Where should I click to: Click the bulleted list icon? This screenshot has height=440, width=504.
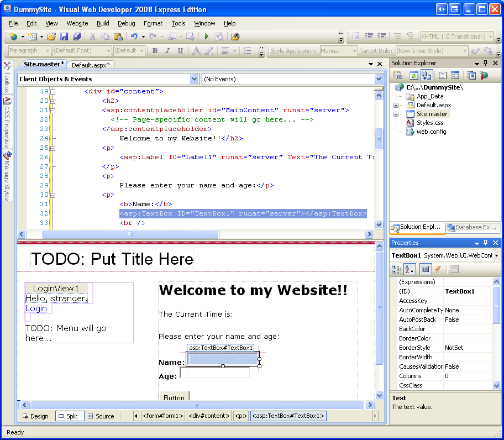point(247,51)
